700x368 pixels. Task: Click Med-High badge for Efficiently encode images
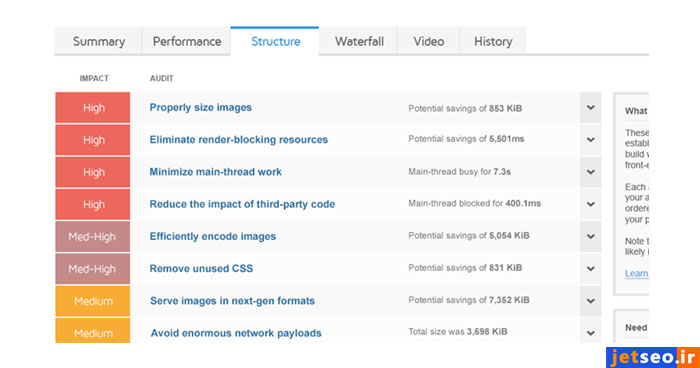point(93,236)
